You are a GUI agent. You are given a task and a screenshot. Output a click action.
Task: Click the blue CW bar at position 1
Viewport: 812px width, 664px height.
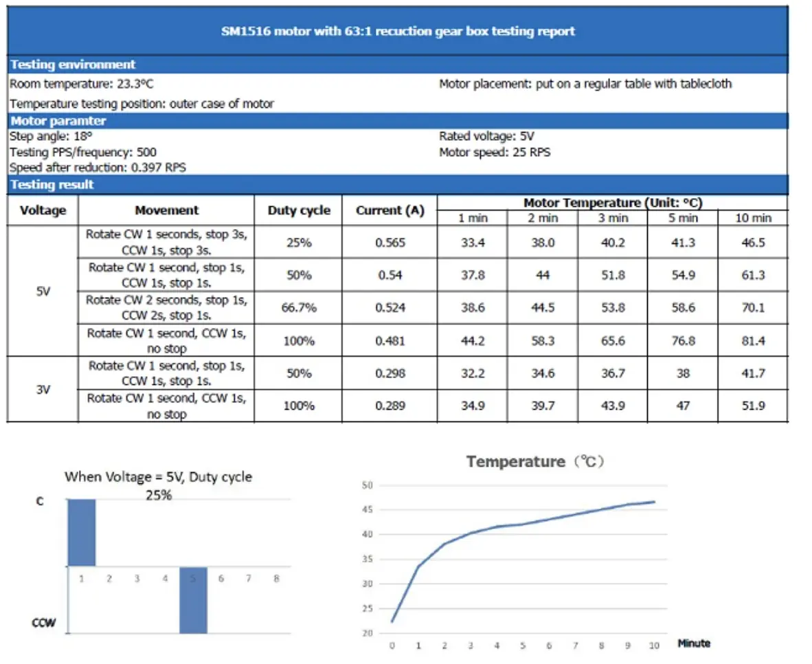81,533
